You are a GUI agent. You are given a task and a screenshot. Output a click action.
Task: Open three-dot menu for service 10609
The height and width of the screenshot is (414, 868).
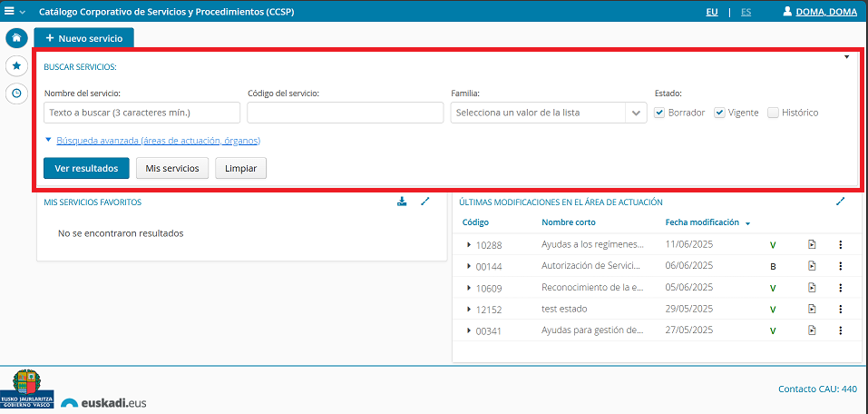[x=840, y=288]
